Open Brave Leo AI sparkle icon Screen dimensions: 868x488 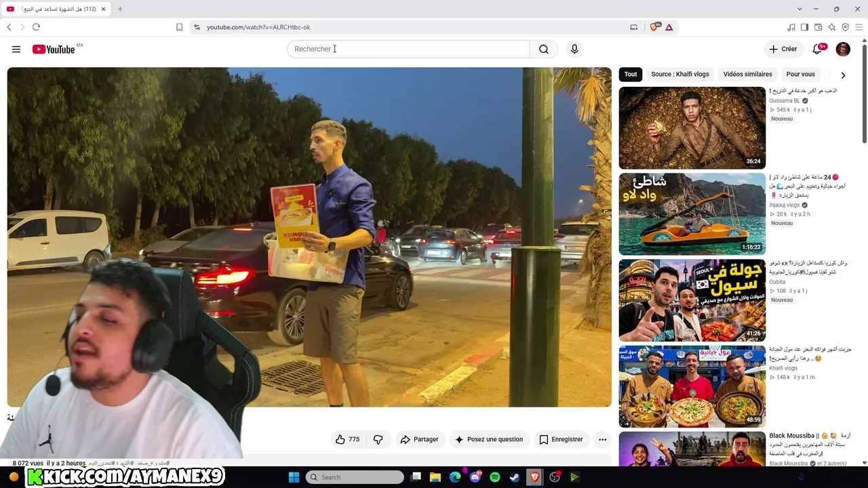click(831, 27)
